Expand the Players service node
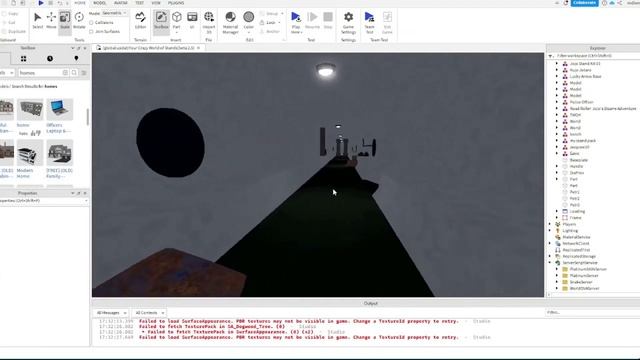This screenshot has width=640, height=360. point(550,224)
